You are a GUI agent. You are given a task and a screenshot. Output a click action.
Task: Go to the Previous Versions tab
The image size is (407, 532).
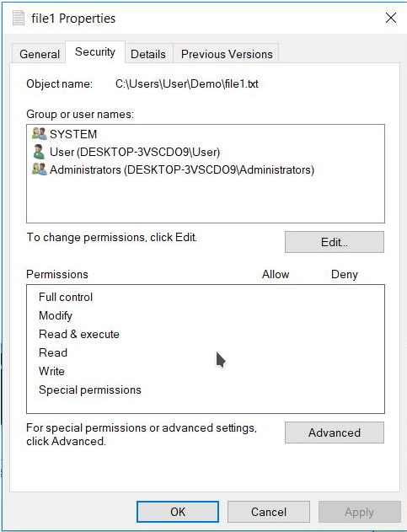click(227, 54)
